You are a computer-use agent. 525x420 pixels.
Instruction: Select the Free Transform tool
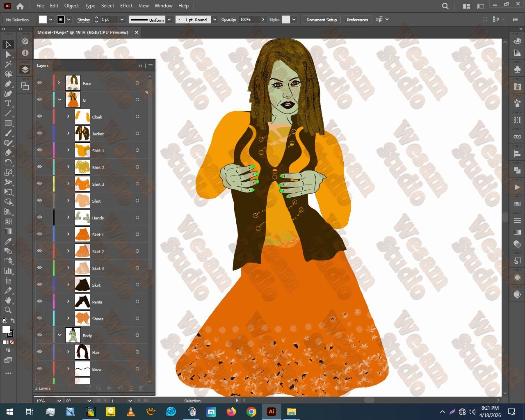8,192
